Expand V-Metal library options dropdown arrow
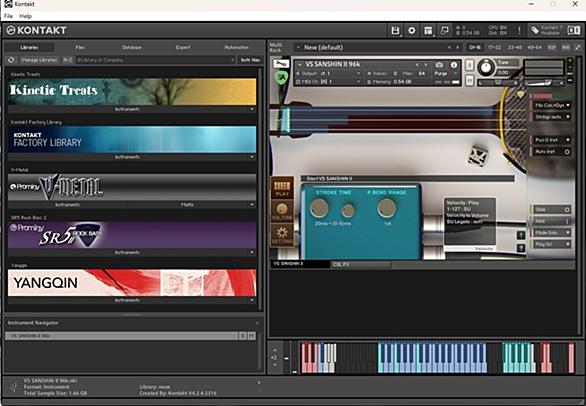Viewport: 586px width, 406px height. (x=252, y=205)
